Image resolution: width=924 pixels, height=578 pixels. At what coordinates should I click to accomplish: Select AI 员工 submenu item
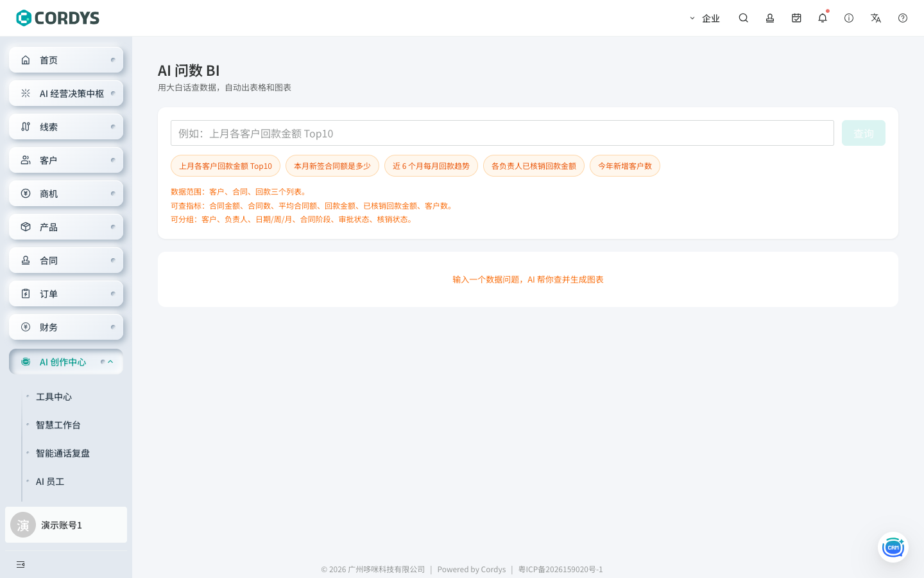[x=50, y=482]
